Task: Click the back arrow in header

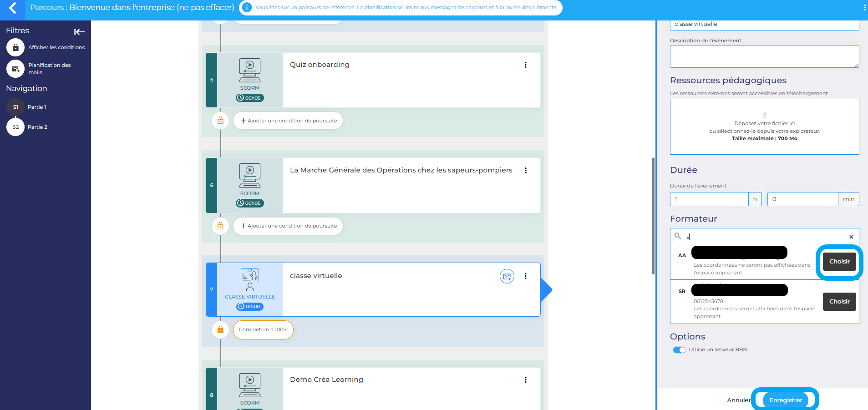Action: [x=13, y=8]
